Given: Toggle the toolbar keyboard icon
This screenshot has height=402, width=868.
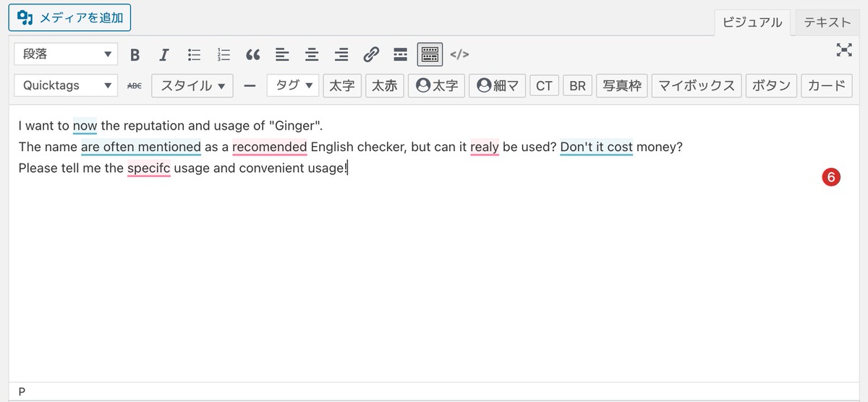Looking at the screenshot, I should pyautogui.click(x=430, y=54).
